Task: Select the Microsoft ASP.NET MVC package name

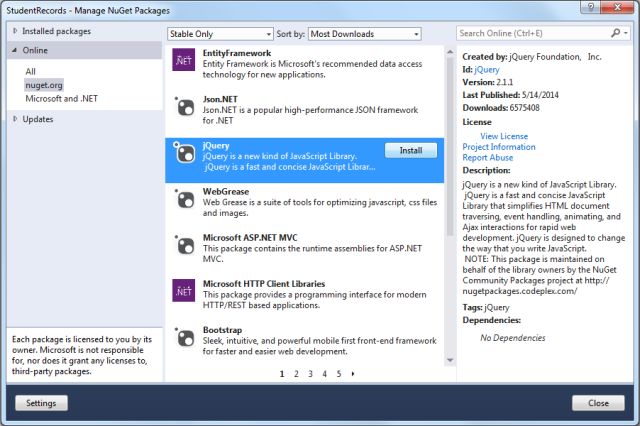Action: (x=250, y=237)
